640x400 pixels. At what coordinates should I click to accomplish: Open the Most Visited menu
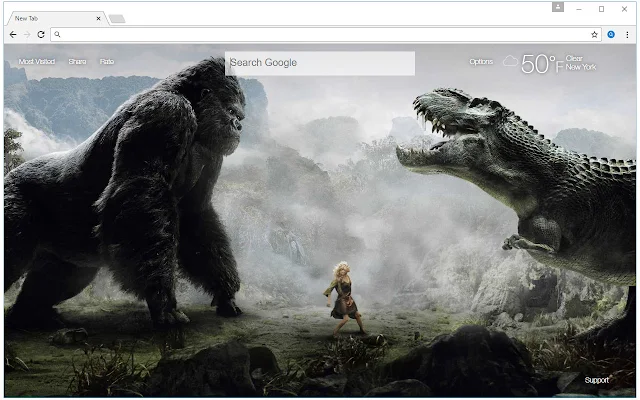[x=37, y=62]
